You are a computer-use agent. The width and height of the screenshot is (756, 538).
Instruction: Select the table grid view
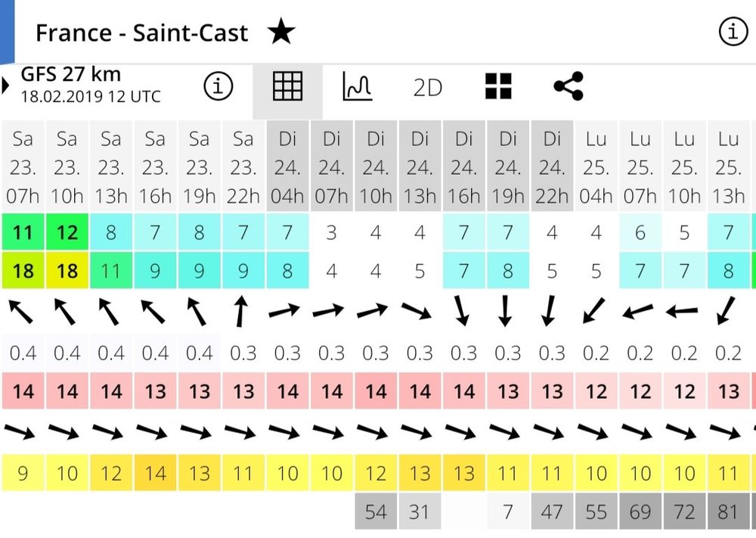tap(288, 86)
